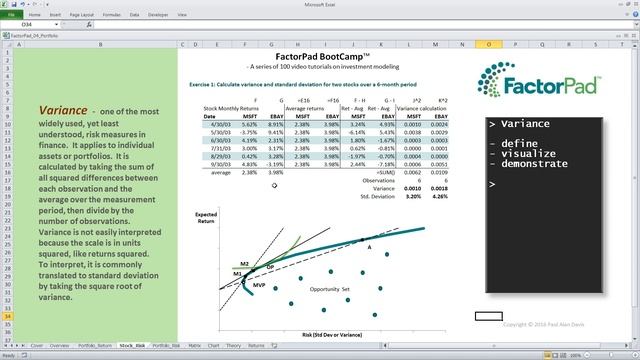The image size is (640, 360).
Task: Switch to the Overview sheet tab
Action: (59, 345)
